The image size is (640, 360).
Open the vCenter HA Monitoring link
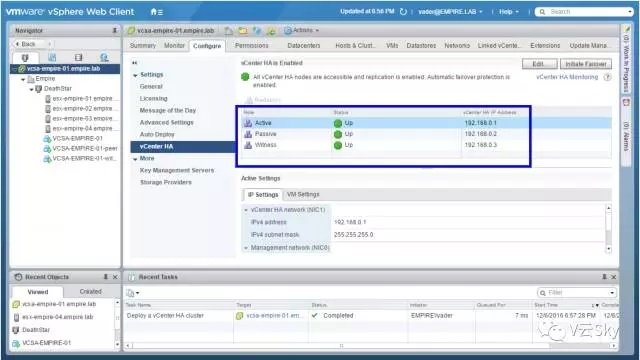point(567,77)
